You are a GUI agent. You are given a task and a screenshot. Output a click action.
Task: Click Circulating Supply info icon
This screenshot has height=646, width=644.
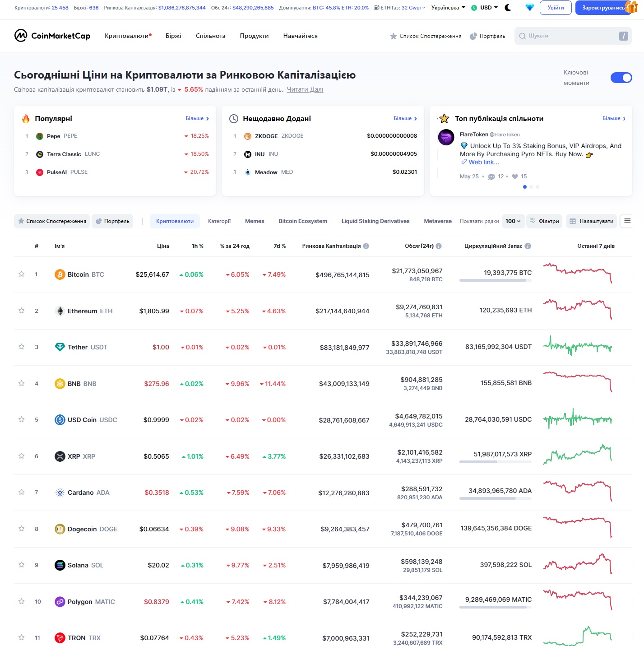click(528, 246)
